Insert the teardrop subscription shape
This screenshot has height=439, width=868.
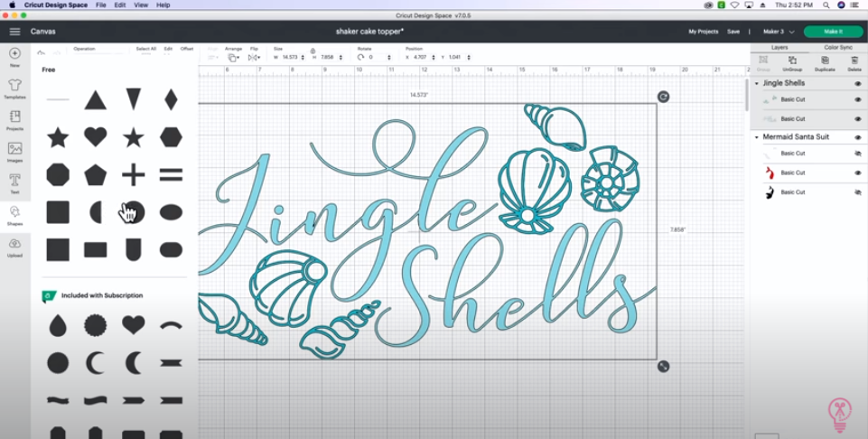[58, 325]
